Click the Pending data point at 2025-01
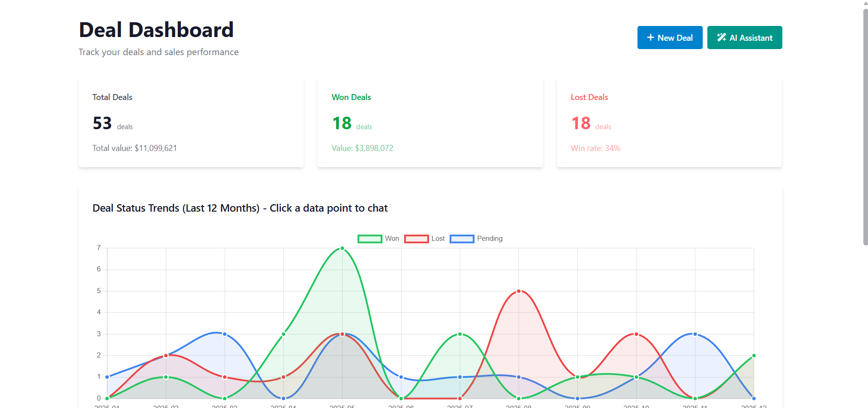Screen dimensions: 868x408 pyautogui.click(x=107, y=377)
